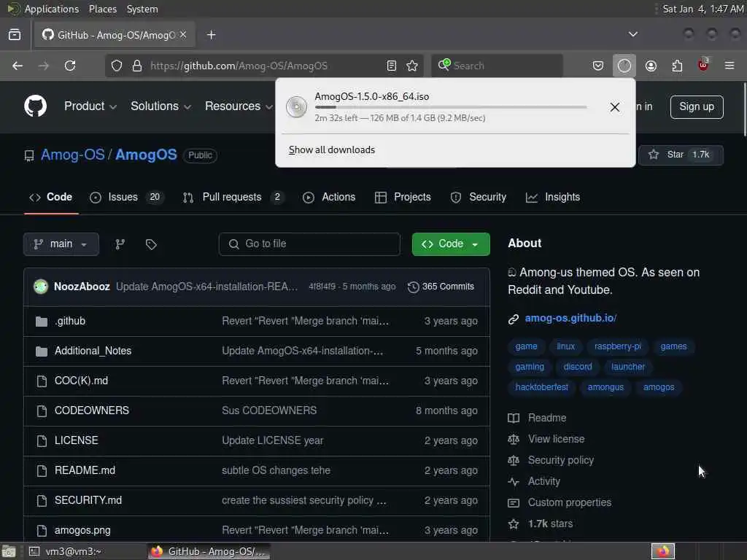View the 365 Commits history

[x=441, y=287]
